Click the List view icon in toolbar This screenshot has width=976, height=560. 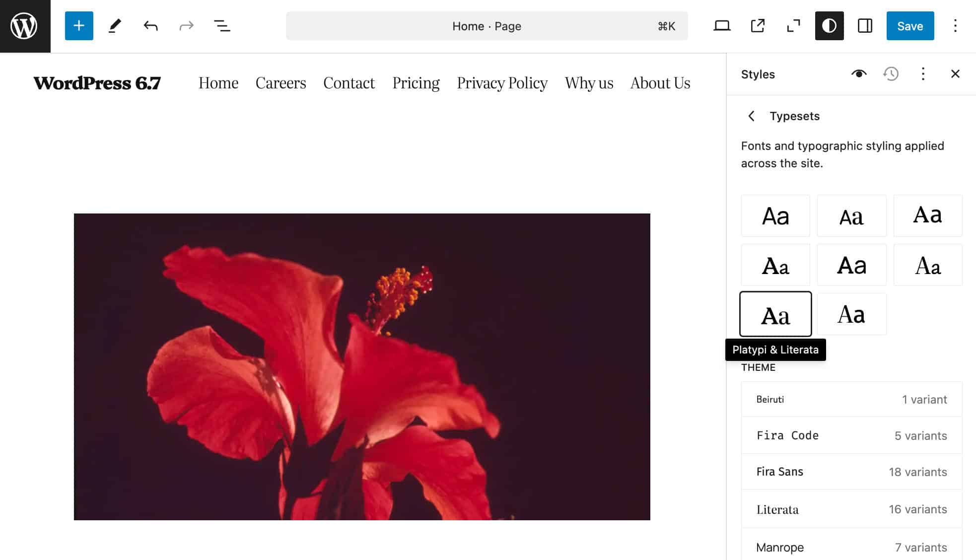coord(222,25)
